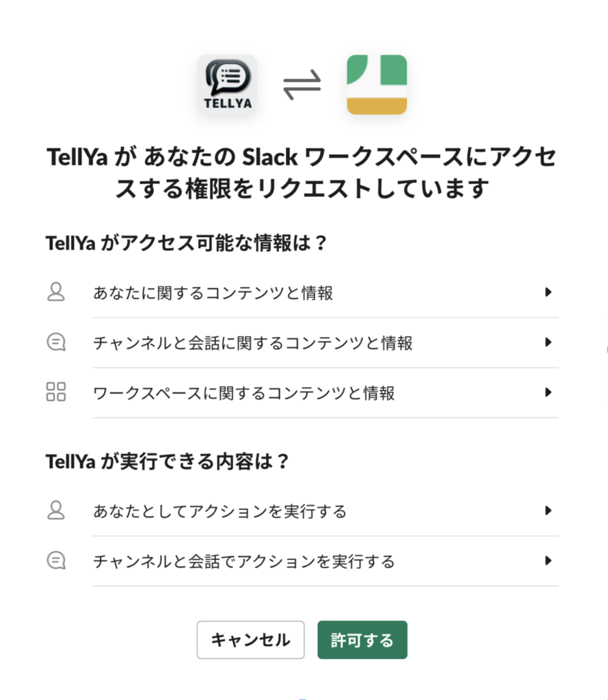Click person icon beside あなたとしてアクションを実行する
Image resolution: width=608 pixels, height=700 pixels.
coord(56,510)
